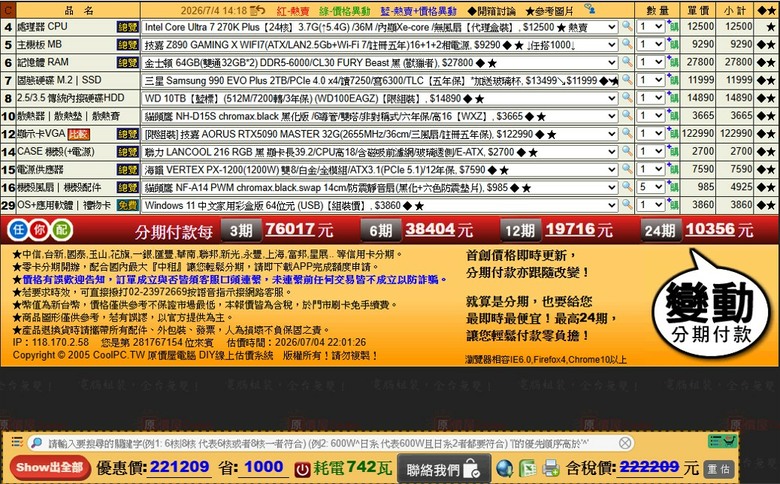Image resolution: width=780 pixels, height=484 pixels.
Task: Open the green cart list icon at bottom right
Action: pos(722,441)
